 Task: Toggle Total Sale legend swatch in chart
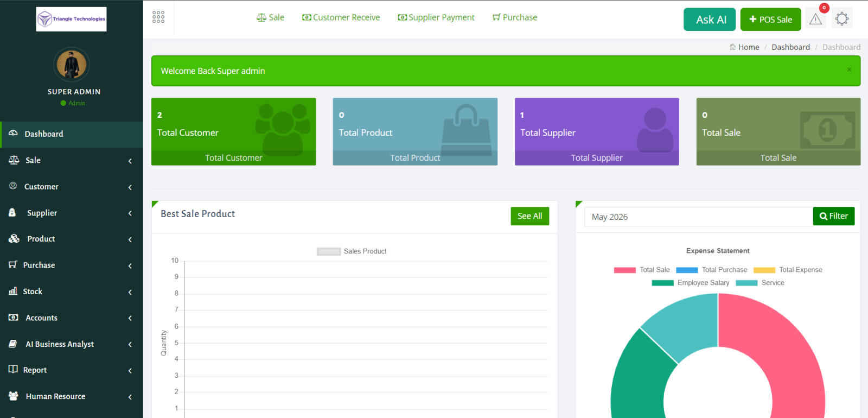(625, 270)
